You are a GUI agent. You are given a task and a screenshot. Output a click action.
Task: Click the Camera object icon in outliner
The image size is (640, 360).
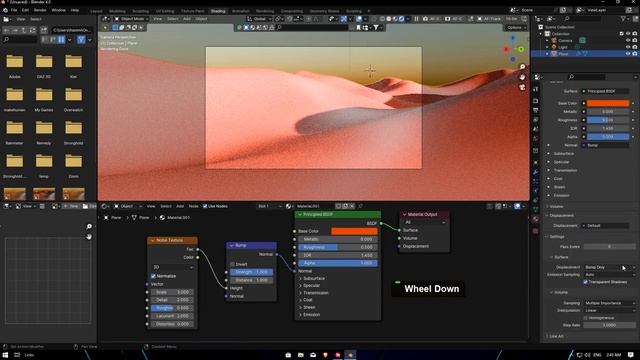(x=554, y=40)
